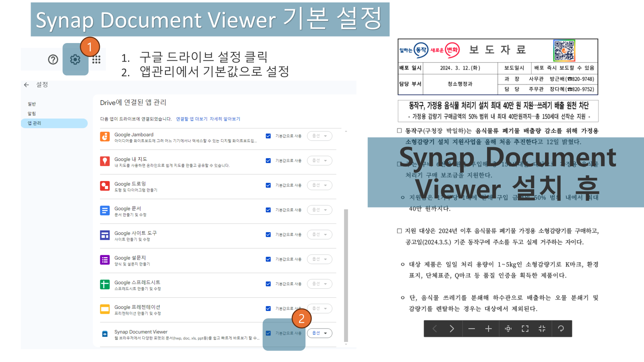Click the 연결할 앱 더보기 link
Image resolution: width=644 pixels, height=362 pixels.
click(191, 119)
